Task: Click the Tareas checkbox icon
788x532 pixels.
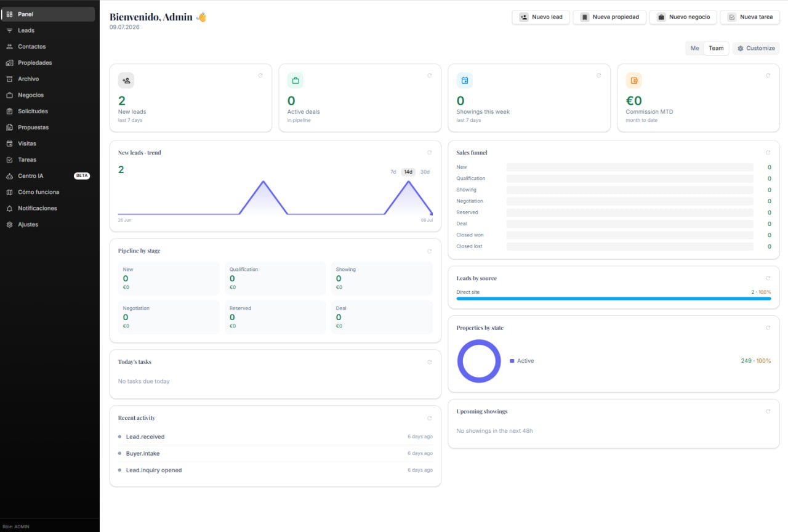Action: click(x=9, y=160)
